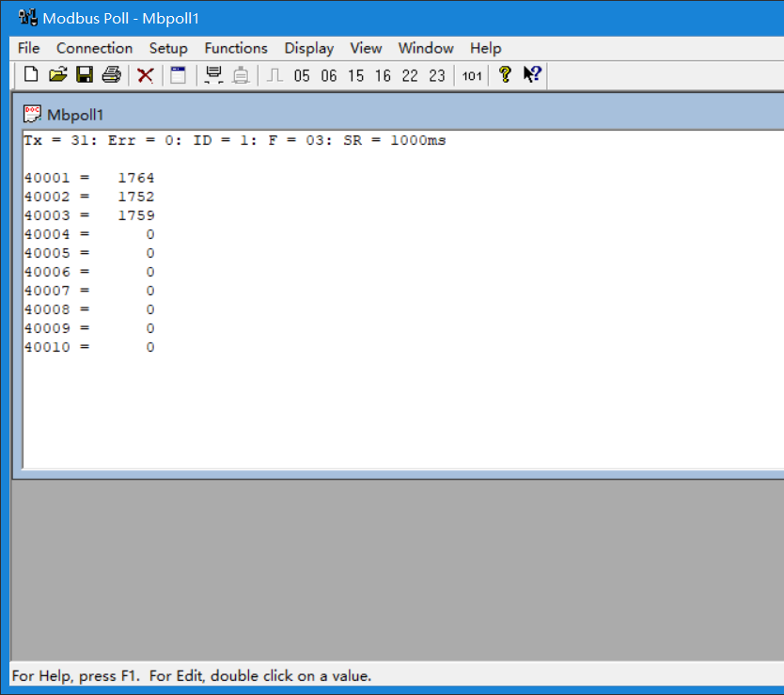Click toolbar function 15 button
Image resolution: width=784 pixels, height=695 pixels.
pos(355,75)
